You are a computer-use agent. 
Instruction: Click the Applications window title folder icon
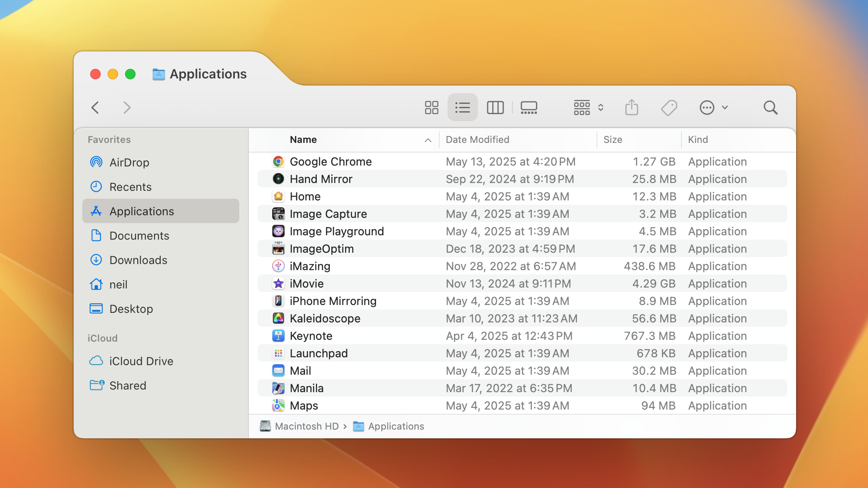tap(159, 75)
